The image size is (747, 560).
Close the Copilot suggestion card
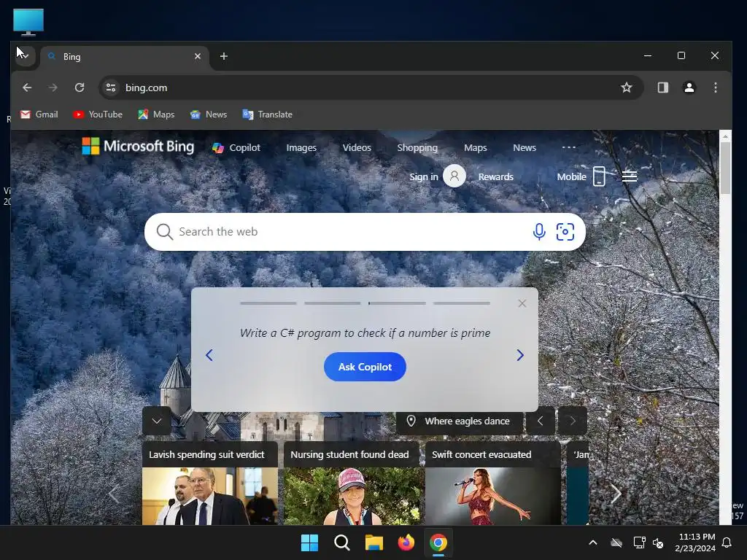click(522, 303)
